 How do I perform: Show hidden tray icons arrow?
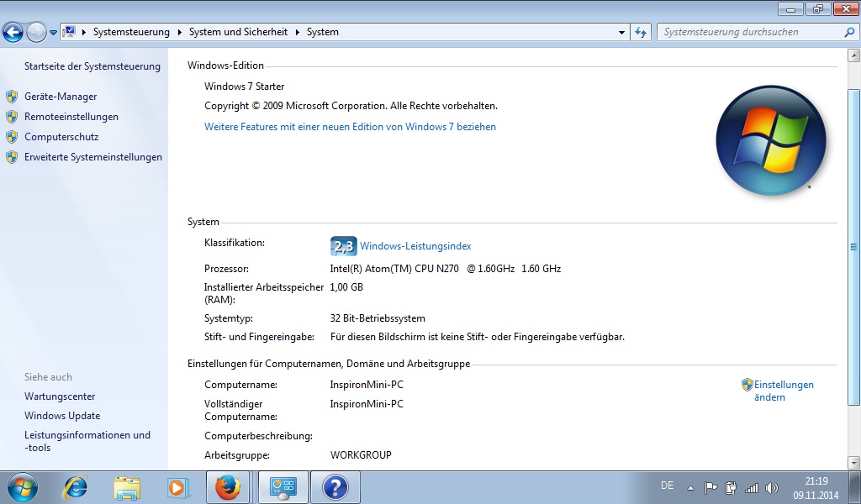[x=690, y=487]
